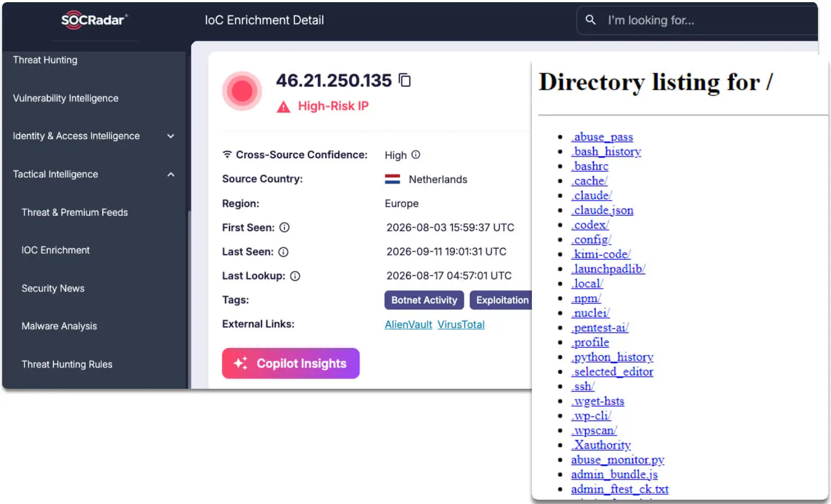Open .bash_history file link
Screen dimensions: 831x504
606,152
